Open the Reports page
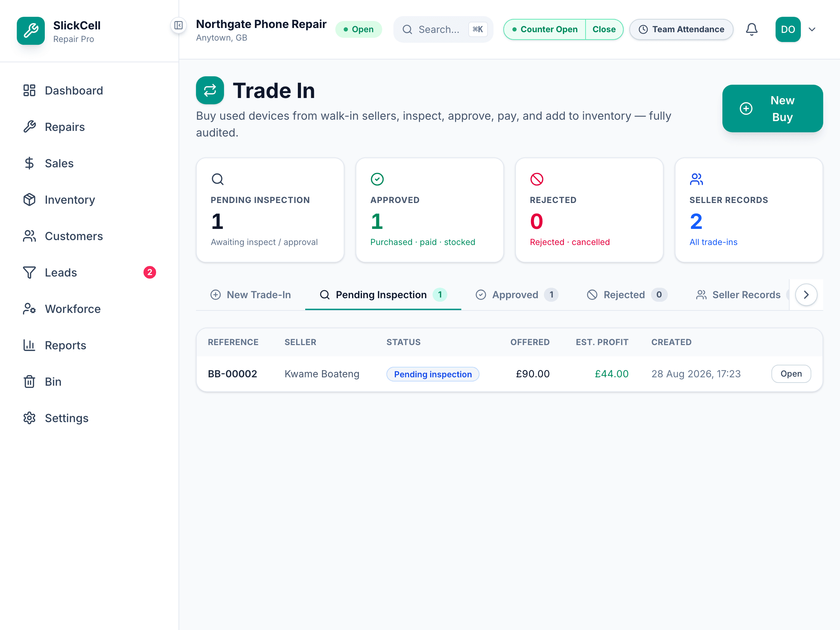This screenshot has width=840, height=630. pyautogui.click(x=90, y=345)
